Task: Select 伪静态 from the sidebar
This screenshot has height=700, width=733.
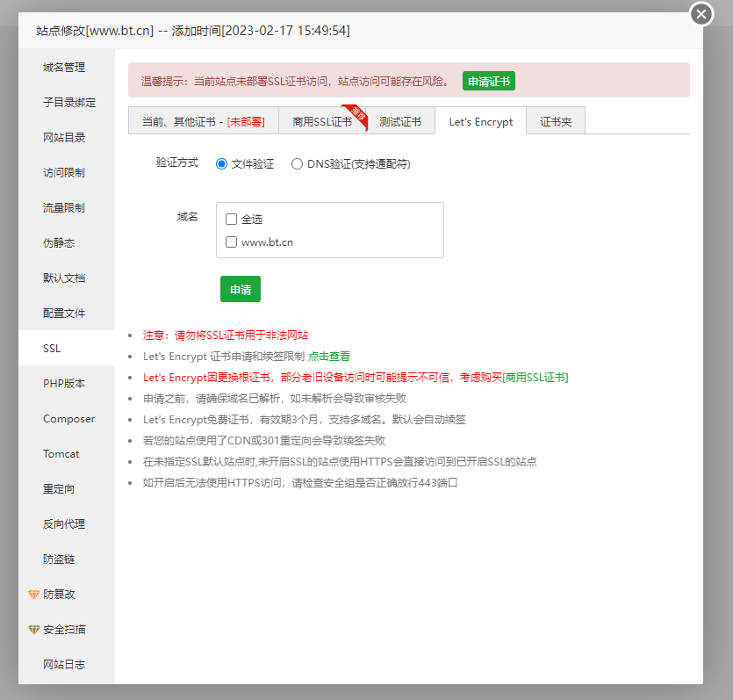Action: click(x=59, y=243)
